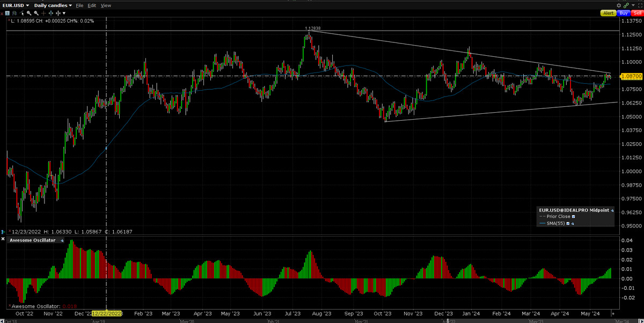Open the dropdown arrow beside the gear icon

pyautogui.click(x=633, y=5)
